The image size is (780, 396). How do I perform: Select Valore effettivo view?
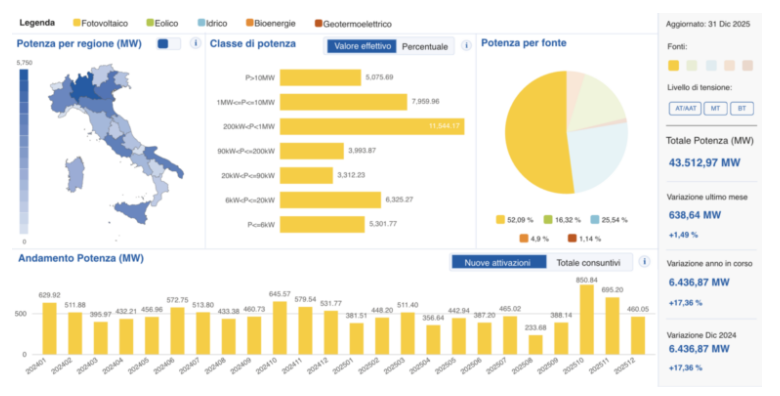[x=362, y=46]
